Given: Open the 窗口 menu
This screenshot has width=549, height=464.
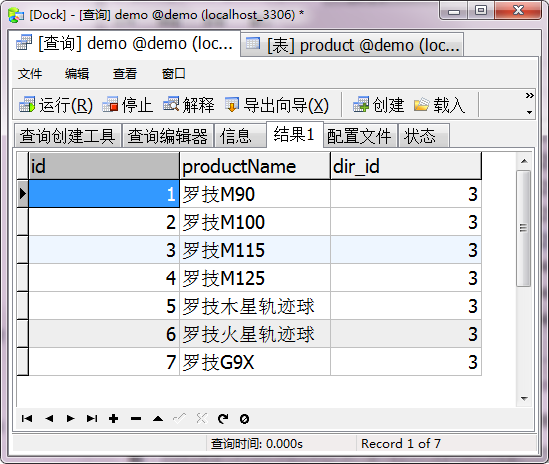Looking at the screenshot, I should click(x=173, y=74).
